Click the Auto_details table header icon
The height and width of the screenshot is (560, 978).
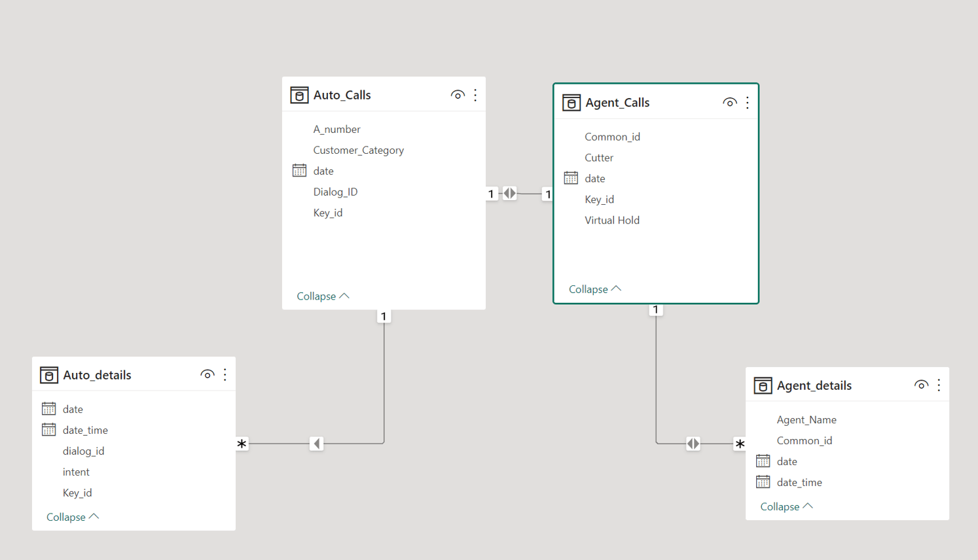(x=49, y=375)
